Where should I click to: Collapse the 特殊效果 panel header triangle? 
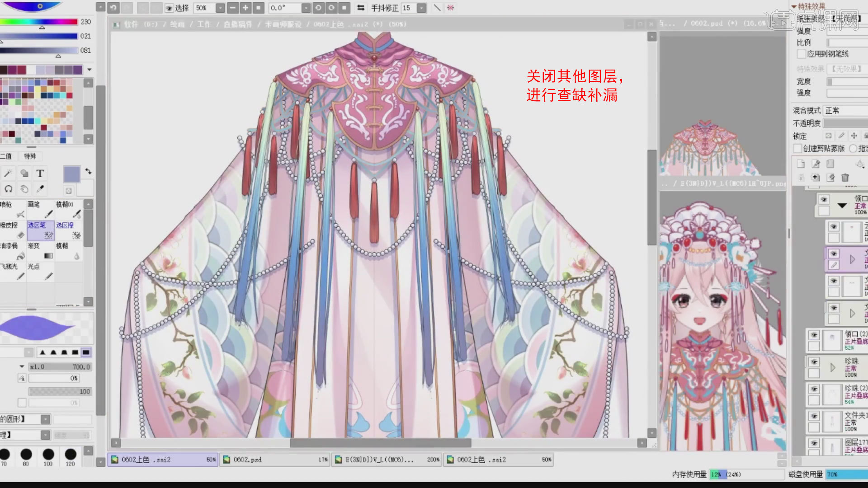(x=794, y=6)
